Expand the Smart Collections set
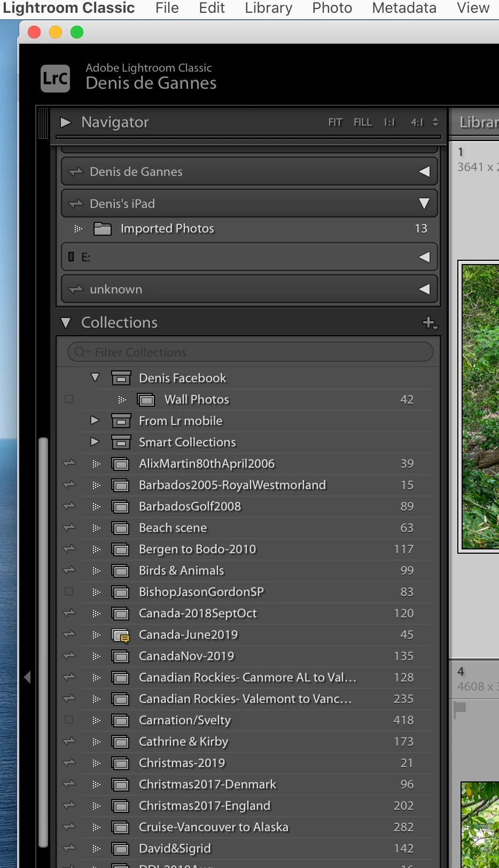This screenshot has width=499, height=868. coord(95,441)
